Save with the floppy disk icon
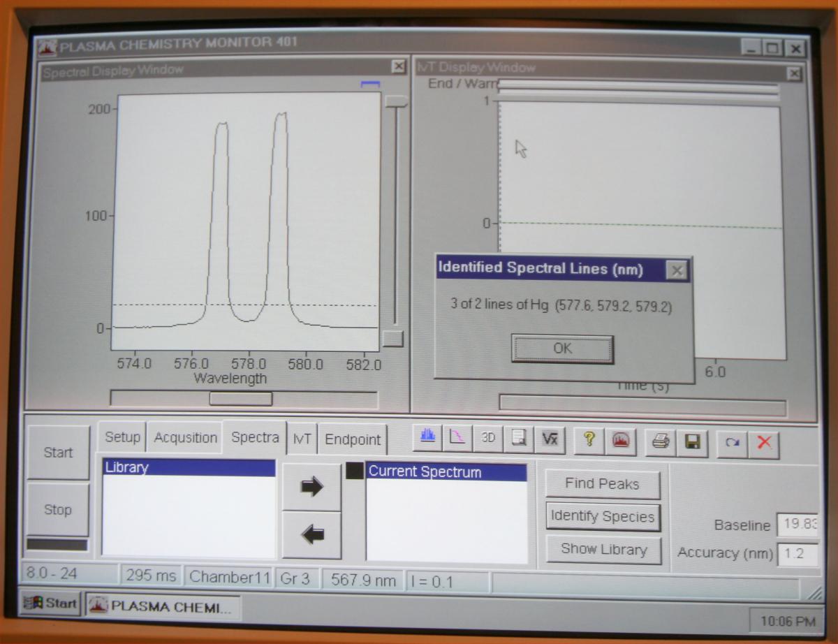This screenshot has width=838, height=644. tap(692, 442)
